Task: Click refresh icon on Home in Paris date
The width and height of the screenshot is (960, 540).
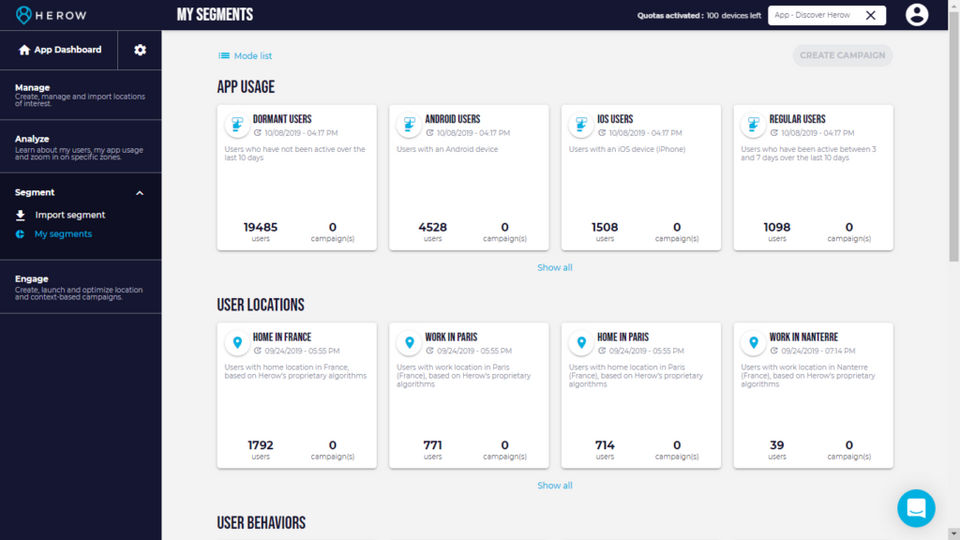Action: 601,351
